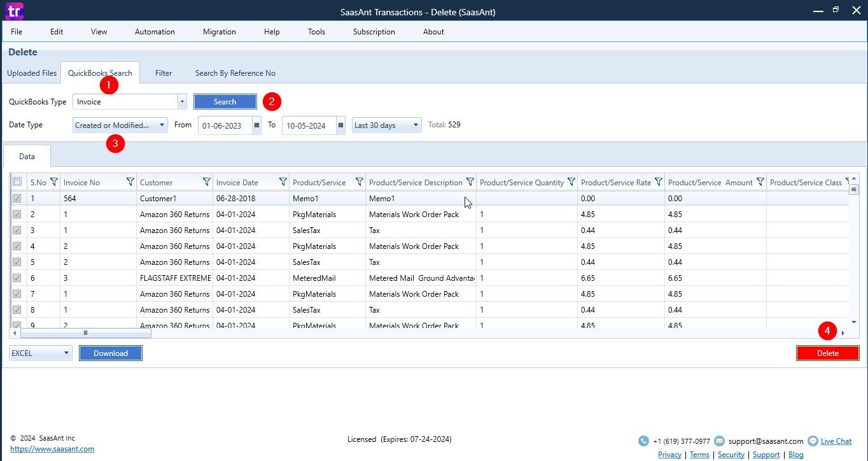The height and width of the screenshot is (461, 868).
Task: Select the Metered Mail Ground Advantage cell
Action: (421, 278)
